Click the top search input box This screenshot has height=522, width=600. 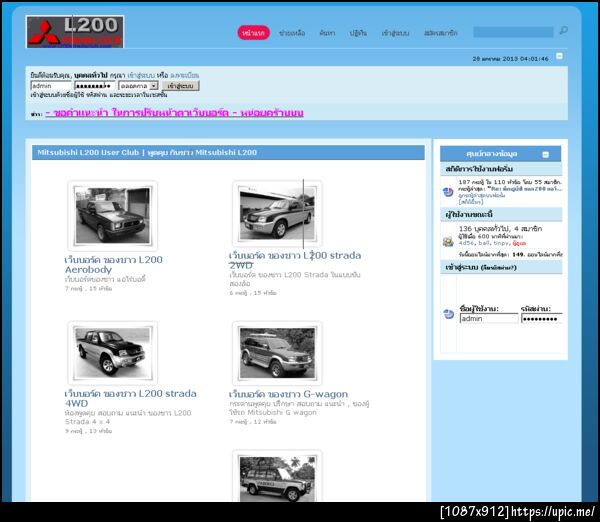click(513, 32)
